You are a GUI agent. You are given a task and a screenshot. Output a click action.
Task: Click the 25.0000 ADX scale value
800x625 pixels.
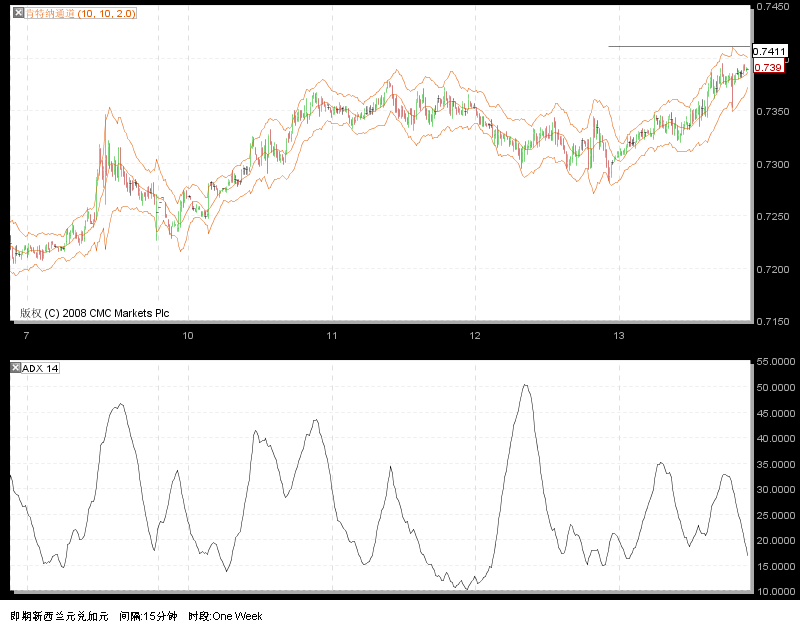coord(776,516)
